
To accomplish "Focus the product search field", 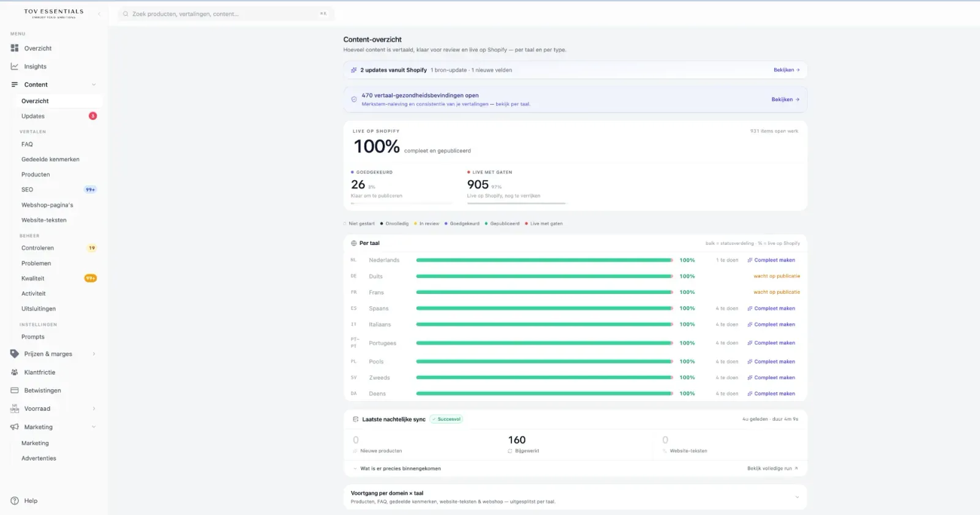I will pos(226,13).
